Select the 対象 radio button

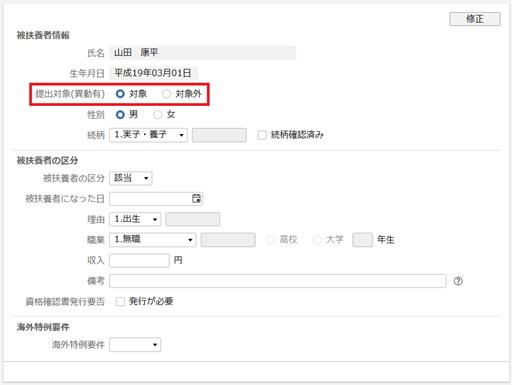pos(120,94)
